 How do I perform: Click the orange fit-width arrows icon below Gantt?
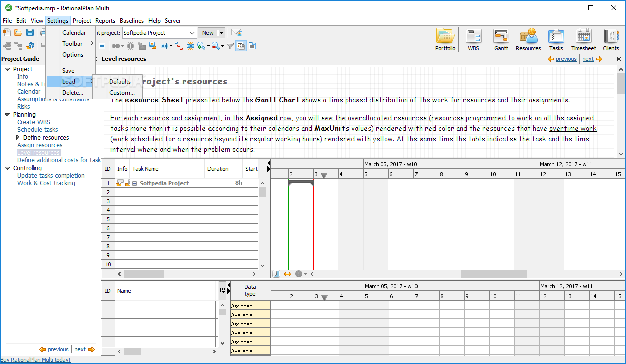pyautogui.click(x=288, y=274)
